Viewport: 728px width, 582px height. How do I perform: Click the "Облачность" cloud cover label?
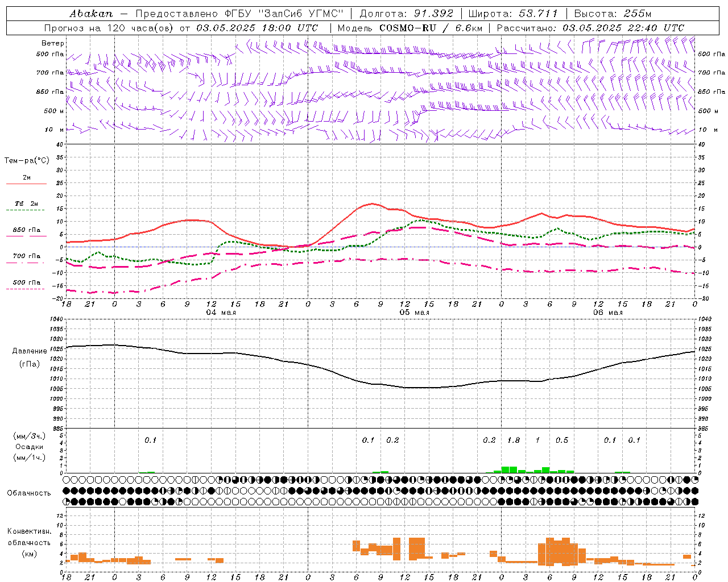click(29, 493)
